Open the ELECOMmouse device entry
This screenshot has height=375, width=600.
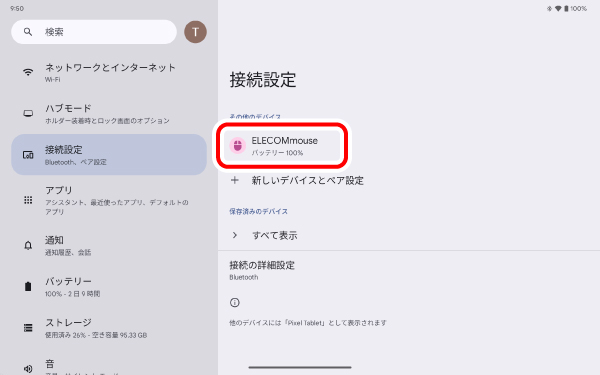tap(282, 145)
